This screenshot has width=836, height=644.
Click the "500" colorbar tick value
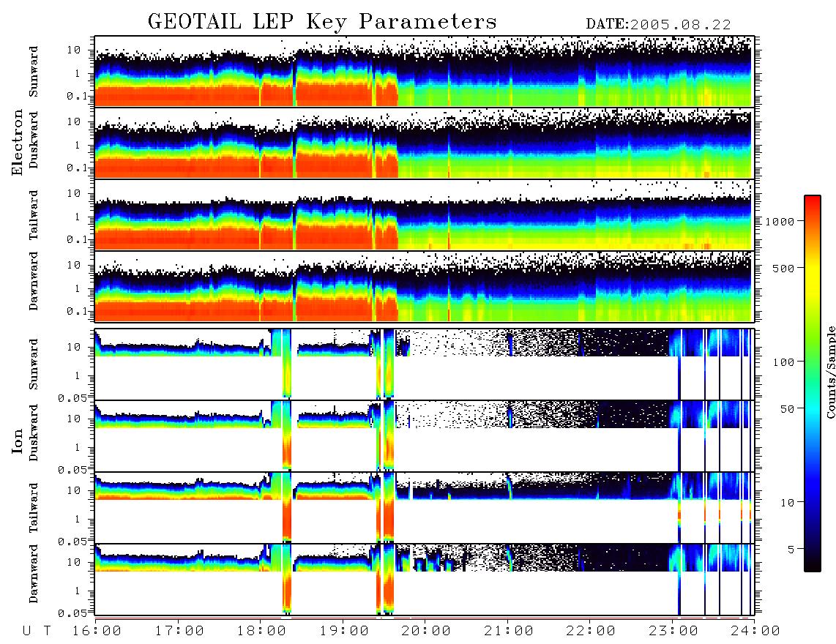click(x=783, y=268)
